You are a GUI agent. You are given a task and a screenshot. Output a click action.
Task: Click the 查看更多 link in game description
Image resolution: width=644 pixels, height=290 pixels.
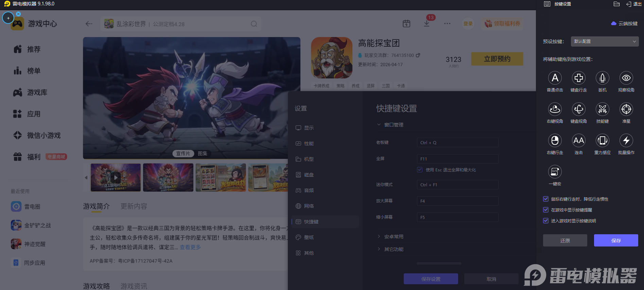coord(190,247)
